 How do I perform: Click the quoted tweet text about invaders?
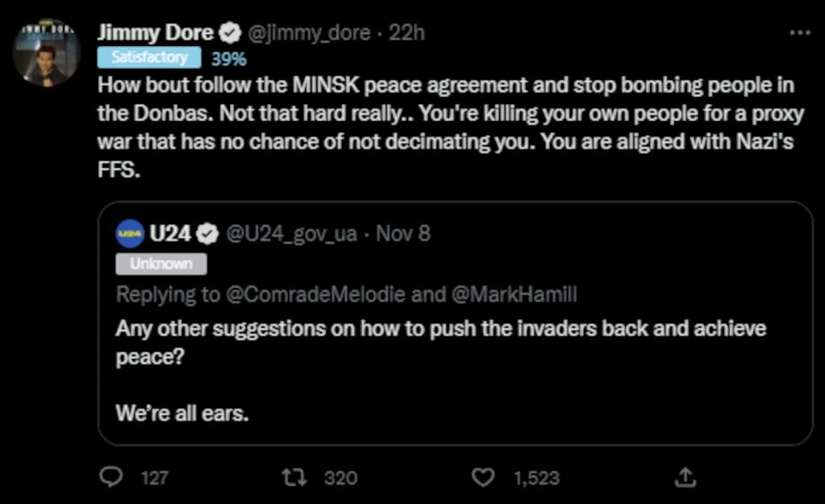point(440,341)
